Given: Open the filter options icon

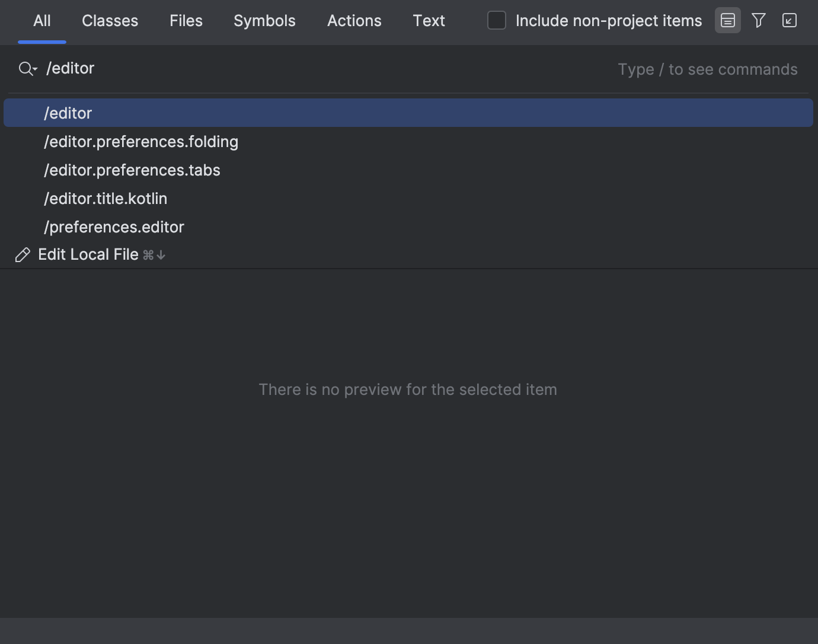Looking at the screenshot, I should 759,20.
